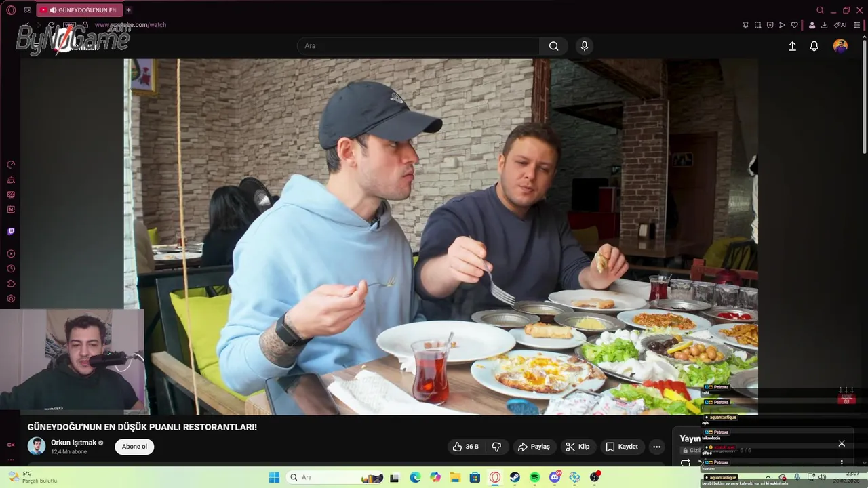The image size is (868, 488).
Task: Pin page with pinboard icon
Action: coord(745,25)
